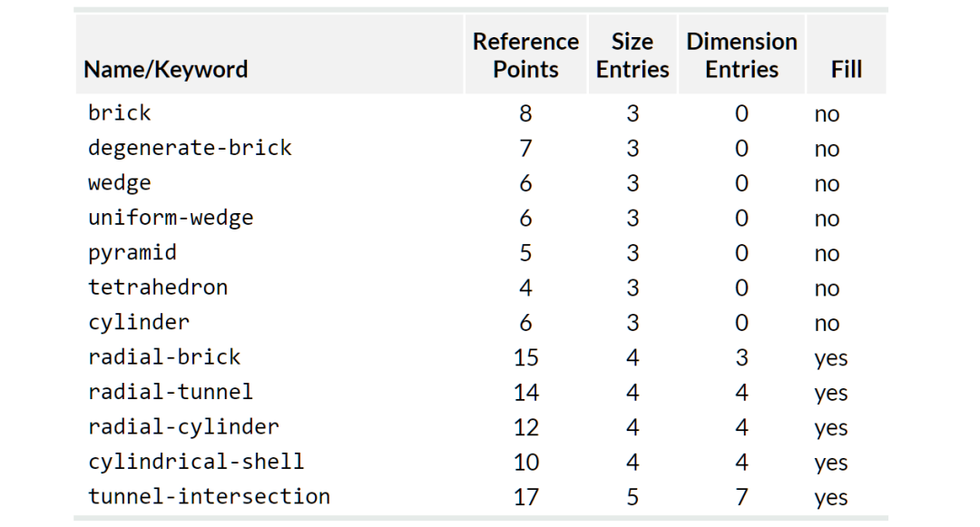Select the tunnel-intersection keyword
Screen dimensions: 980x527
(209, 496)
